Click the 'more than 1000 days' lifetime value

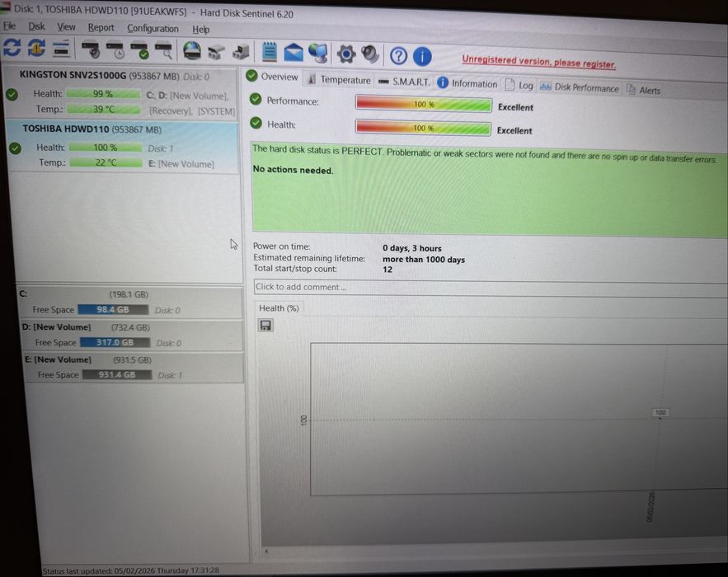pos(424,260)
